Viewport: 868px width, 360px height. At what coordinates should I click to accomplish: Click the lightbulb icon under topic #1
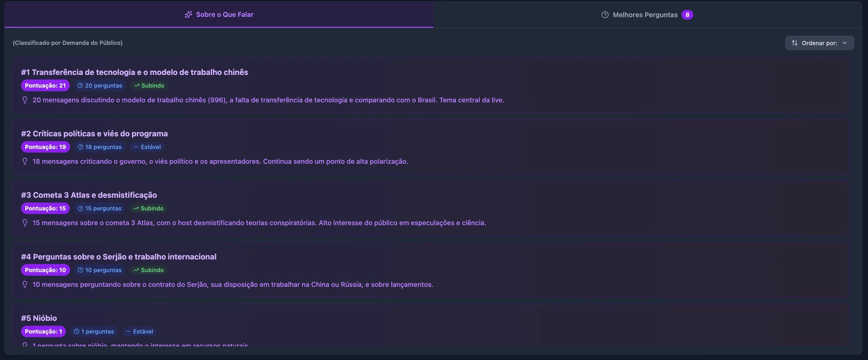point(25,100)
